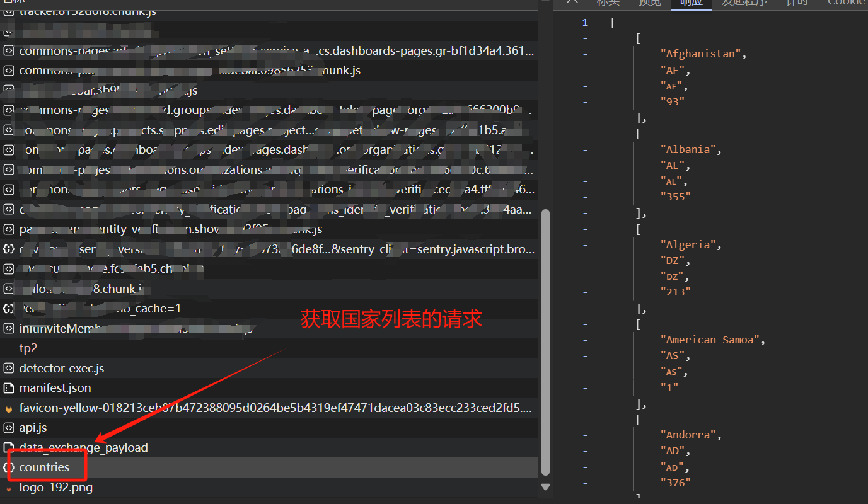Click the script icon next to api.js
Image resolution: width=868 pixels, height=504 pixels.
pos(9,428)
